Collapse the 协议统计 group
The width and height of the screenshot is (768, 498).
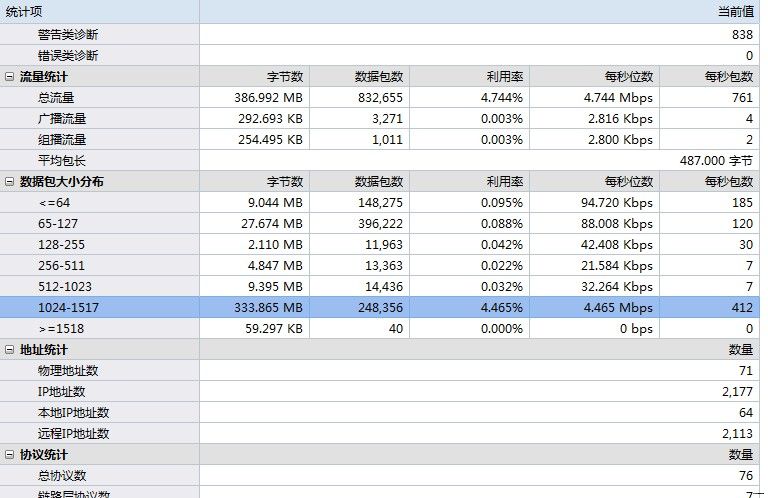click(x=10, y=455)
